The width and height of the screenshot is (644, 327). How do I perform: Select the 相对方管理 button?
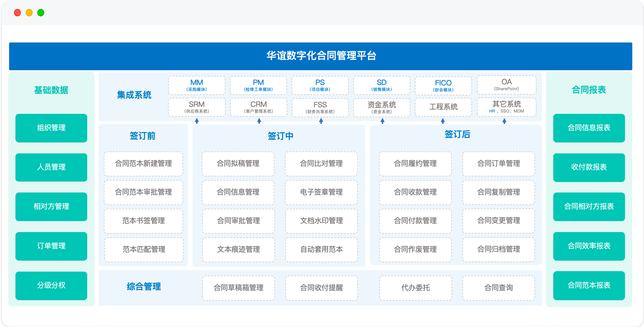(51, 207)
